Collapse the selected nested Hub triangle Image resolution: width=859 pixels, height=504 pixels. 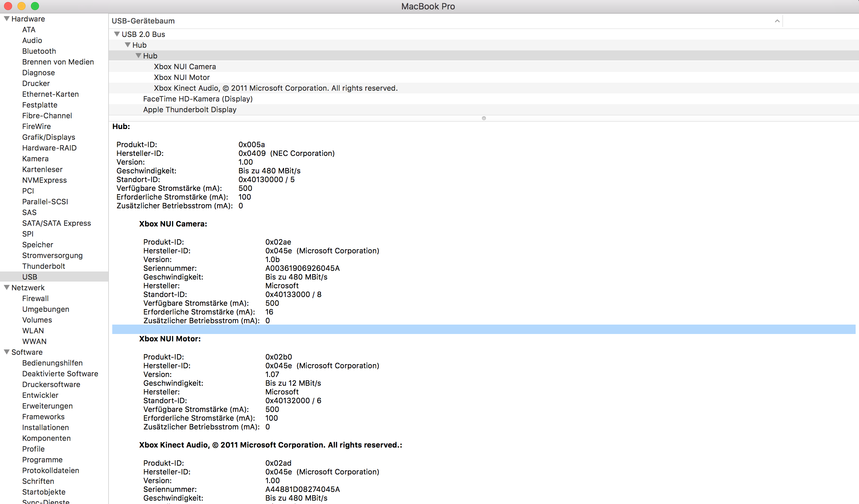click(x=138, y=55)
